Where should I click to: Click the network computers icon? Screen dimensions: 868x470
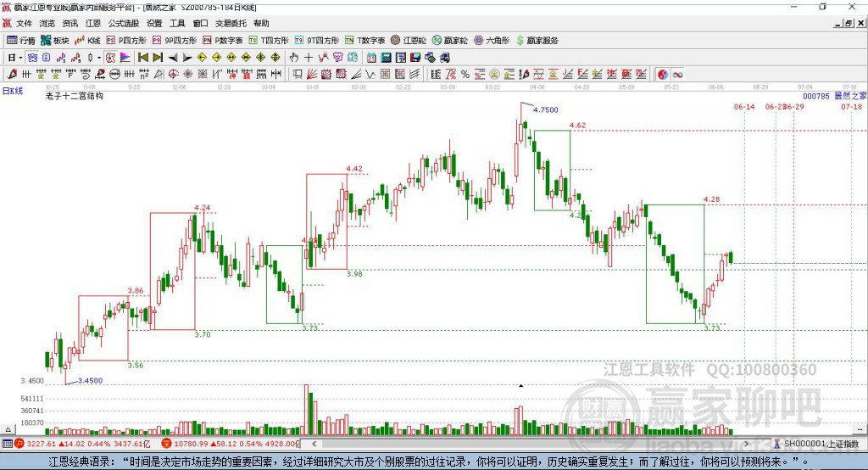pos(430,58)
